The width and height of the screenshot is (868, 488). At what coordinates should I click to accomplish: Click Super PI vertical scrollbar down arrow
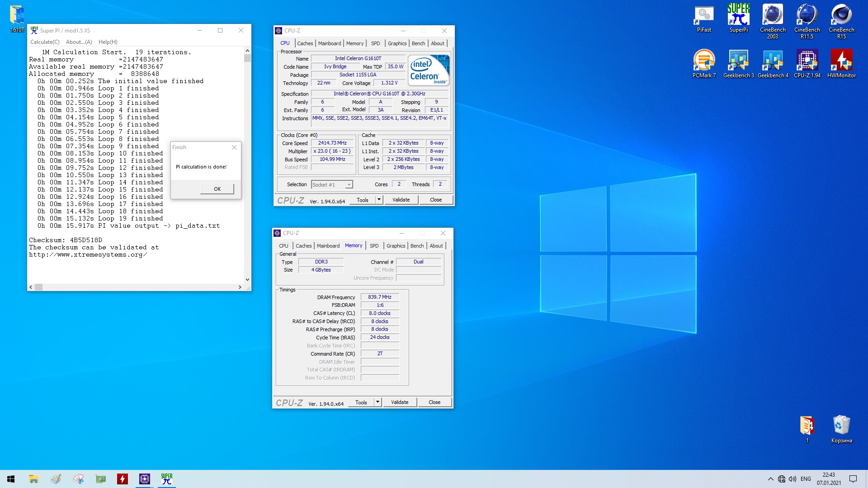(247, 280)
